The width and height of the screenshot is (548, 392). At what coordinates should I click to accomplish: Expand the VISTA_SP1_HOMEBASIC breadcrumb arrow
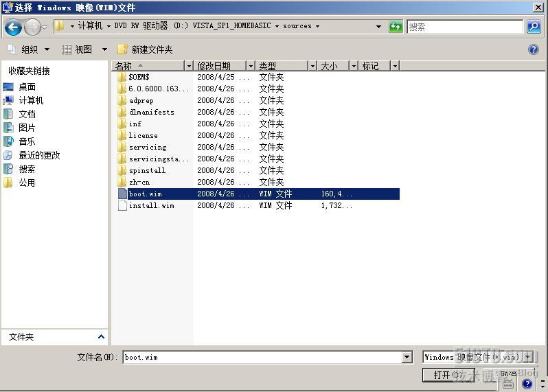277,26
